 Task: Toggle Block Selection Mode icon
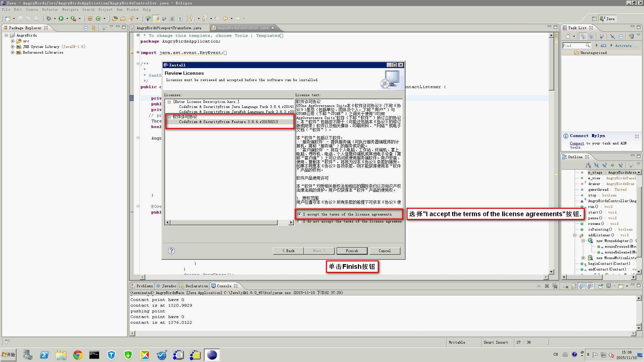click(172, 19)
